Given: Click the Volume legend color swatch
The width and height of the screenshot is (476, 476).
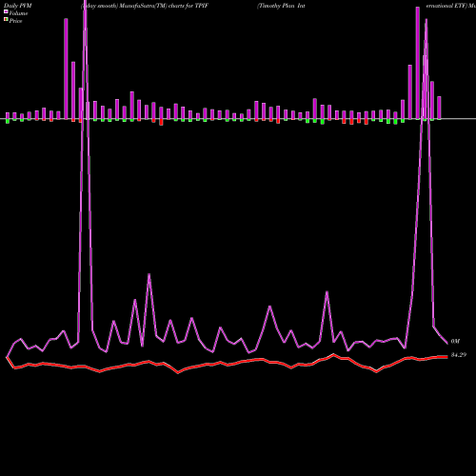Looking at the screenshot, I should [x=6, y=11].
